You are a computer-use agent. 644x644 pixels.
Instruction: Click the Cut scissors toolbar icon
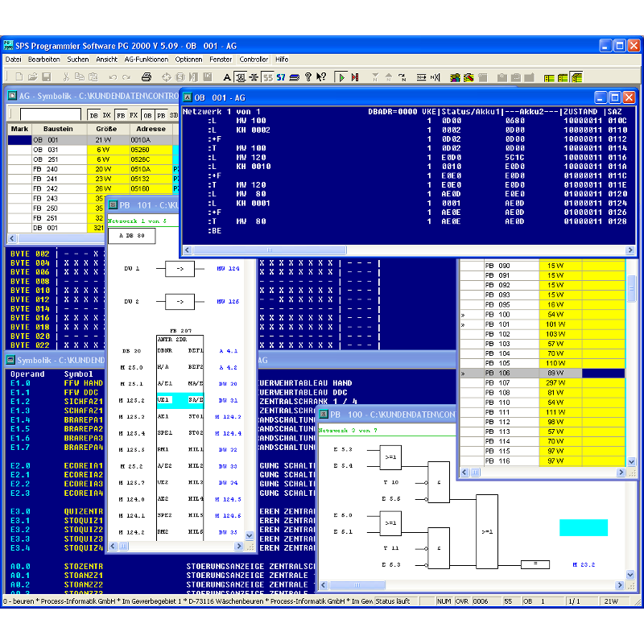66,76
